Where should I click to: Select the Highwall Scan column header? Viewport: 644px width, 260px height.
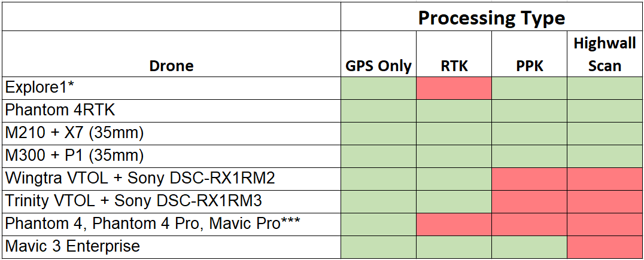point(604,54)
